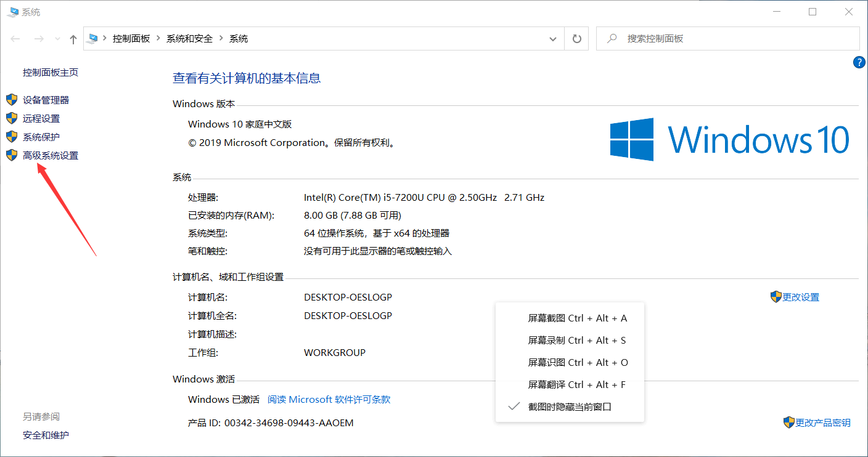
Task: Navigate to 控制面板 breadcrumb
Action: pos(131,39)
